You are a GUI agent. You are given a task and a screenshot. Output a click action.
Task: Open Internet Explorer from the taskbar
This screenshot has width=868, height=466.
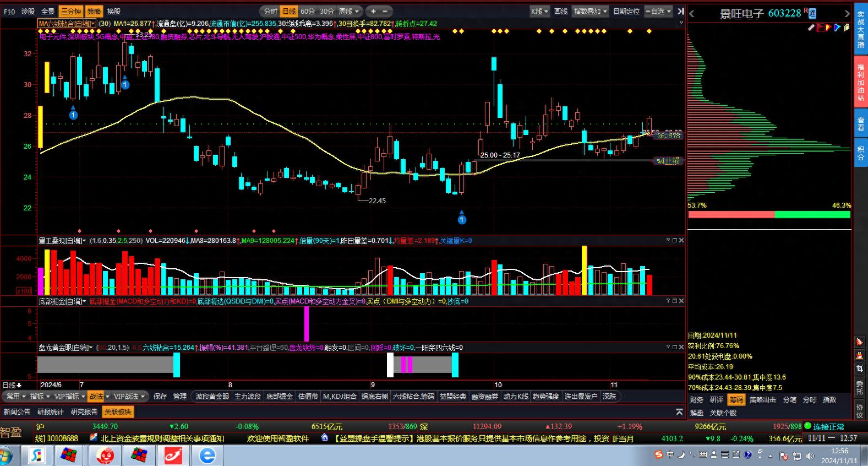(x=208, y=456)
